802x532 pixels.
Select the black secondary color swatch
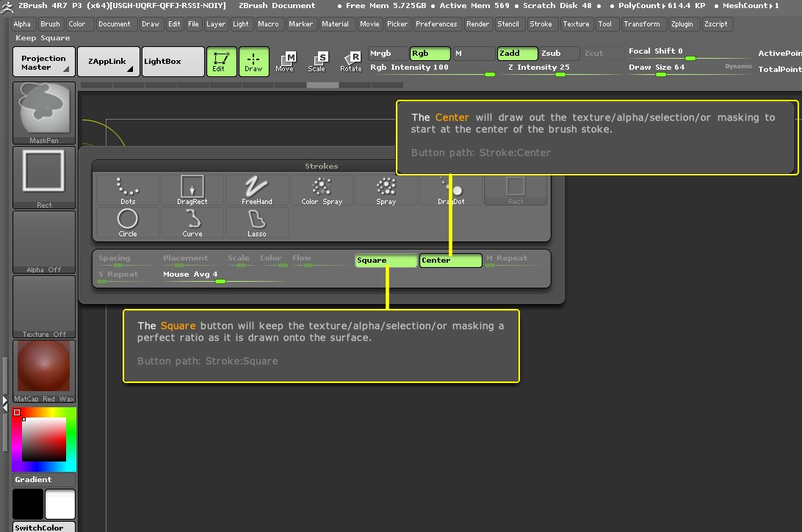point(28,504)
